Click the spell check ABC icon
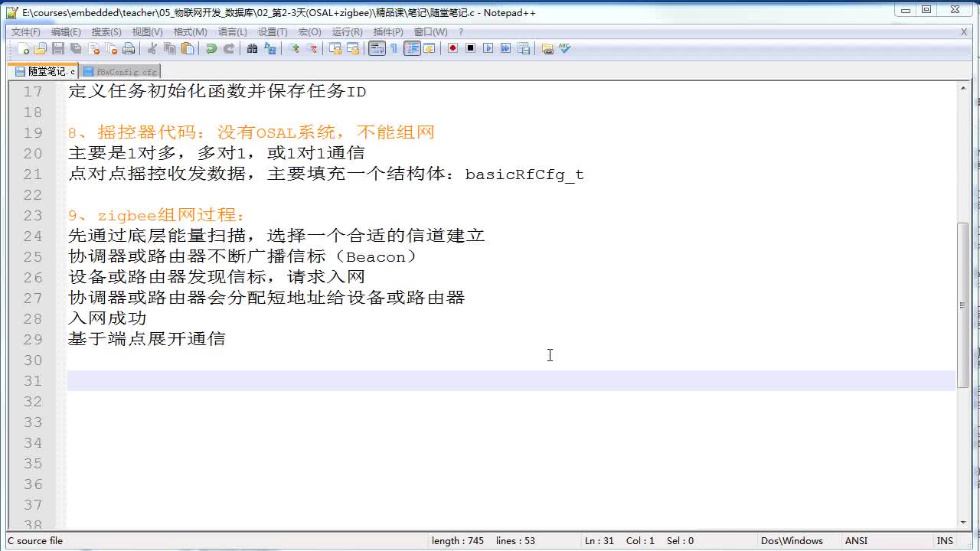Image resolution: width=980 pixels, height=551 pixels. (x=565, y=48)
